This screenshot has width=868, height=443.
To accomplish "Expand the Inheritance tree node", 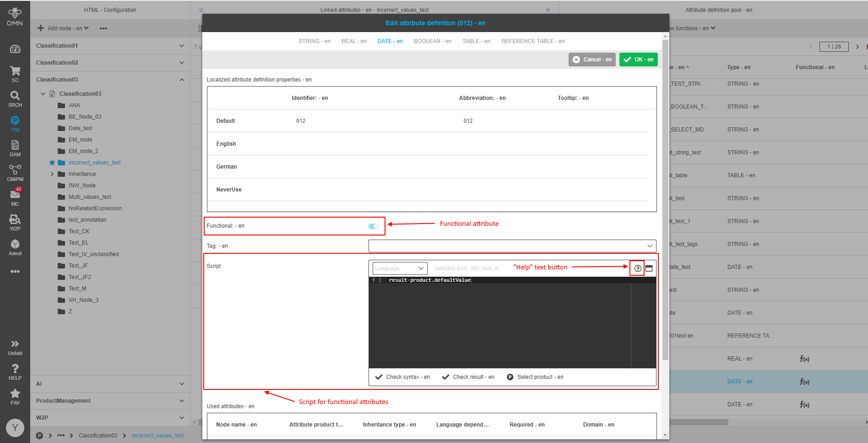I will point(52,174).
